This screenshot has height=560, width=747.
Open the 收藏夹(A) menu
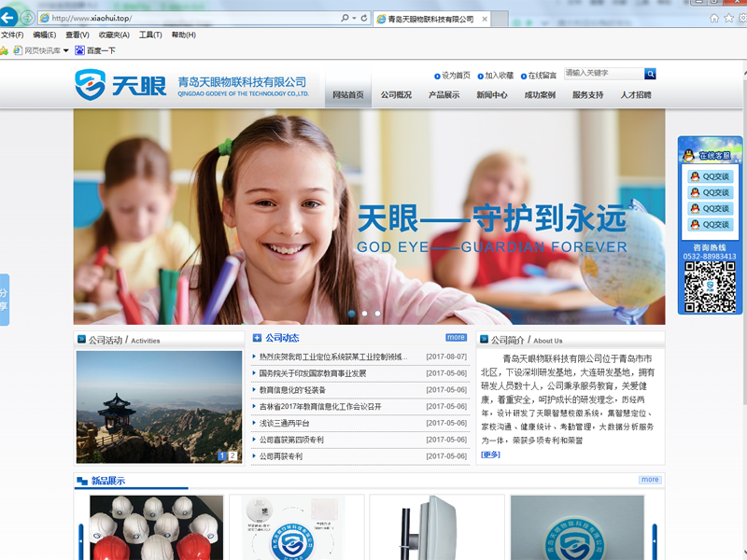[x=114, y=35]
